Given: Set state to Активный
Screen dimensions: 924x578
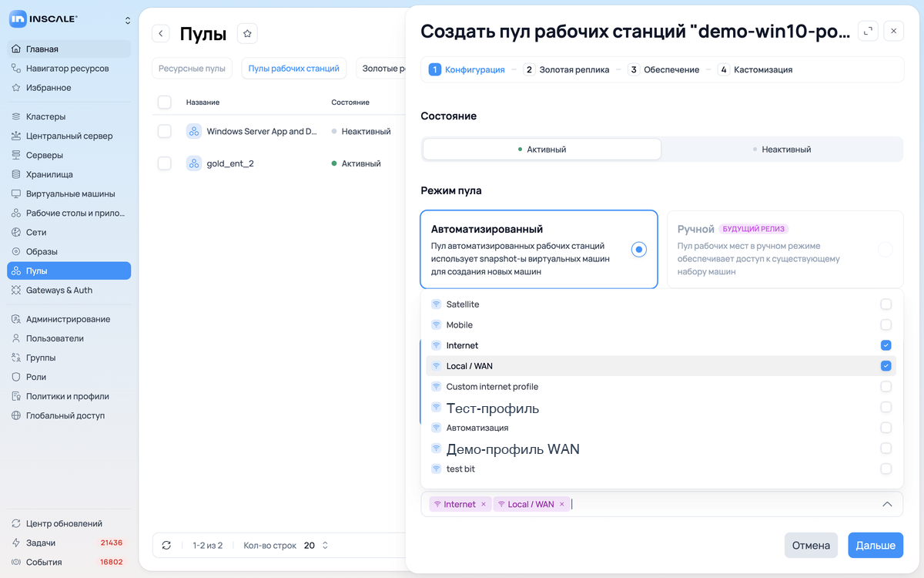Looking at the screenshot, I should [x=542, y=150].
